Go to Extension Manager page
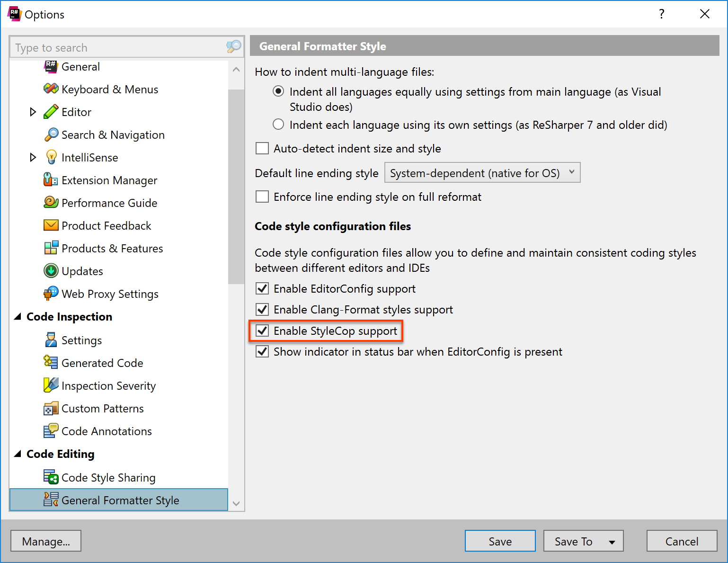 (109, 180)
